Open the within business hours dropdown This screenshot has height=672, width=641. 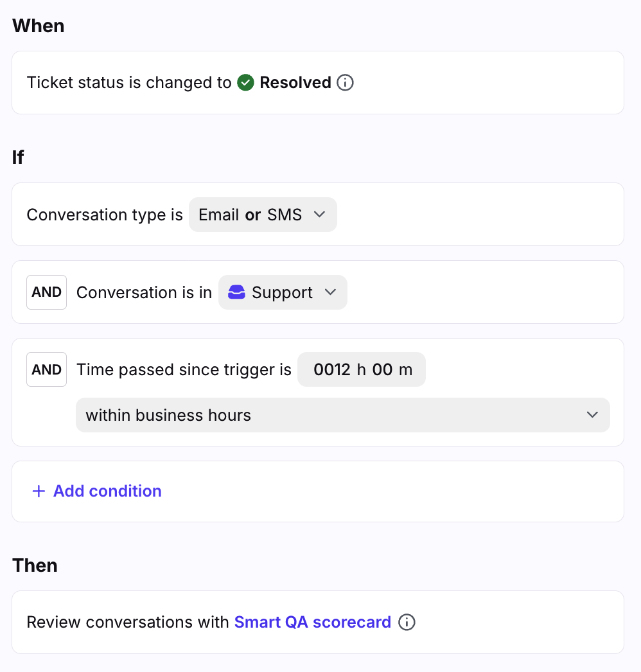pos(343,415)
